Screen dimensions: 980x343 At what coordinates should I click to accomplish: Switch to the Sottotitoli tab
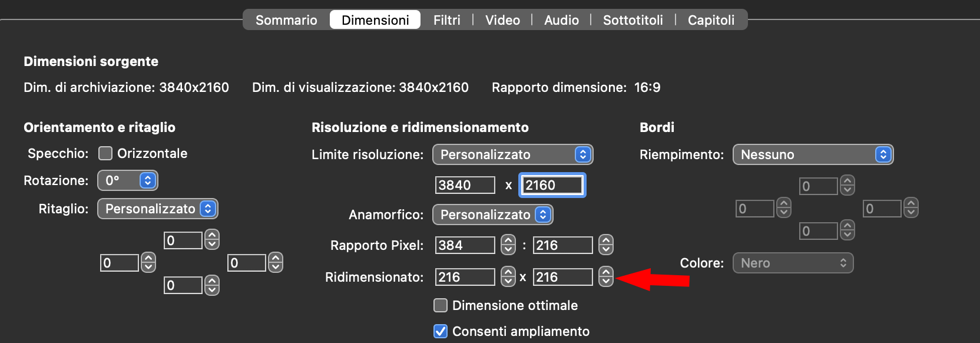(x=633, y=20)
